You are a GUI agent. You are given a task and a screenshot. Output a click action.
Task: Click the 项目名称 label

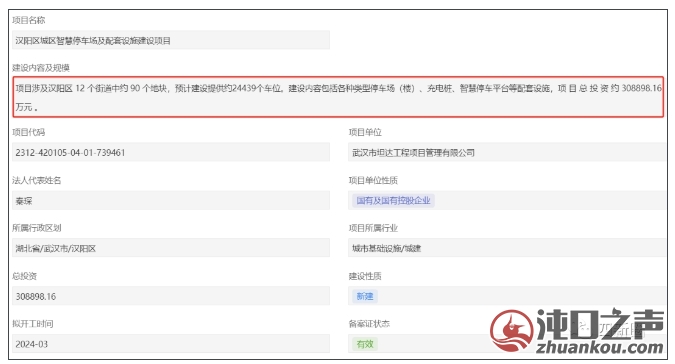point(28,20)
